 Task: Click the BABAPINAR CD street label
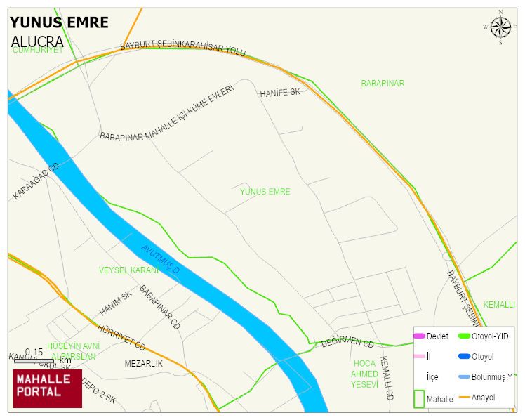tap(159, 307)
